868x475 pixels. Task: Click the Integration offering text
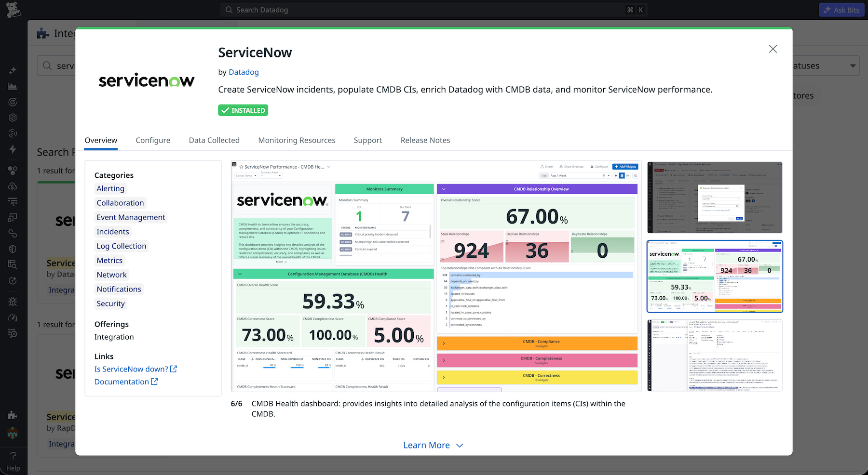click(114, 337)
